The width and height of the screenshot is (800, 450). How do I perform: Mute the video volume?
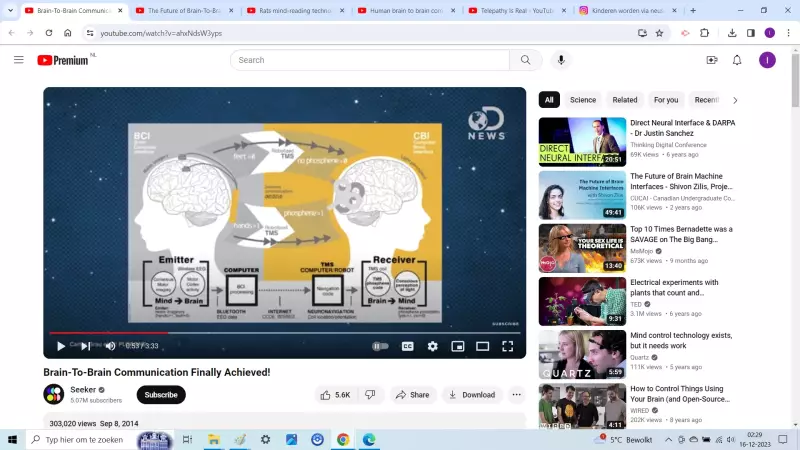110,346
